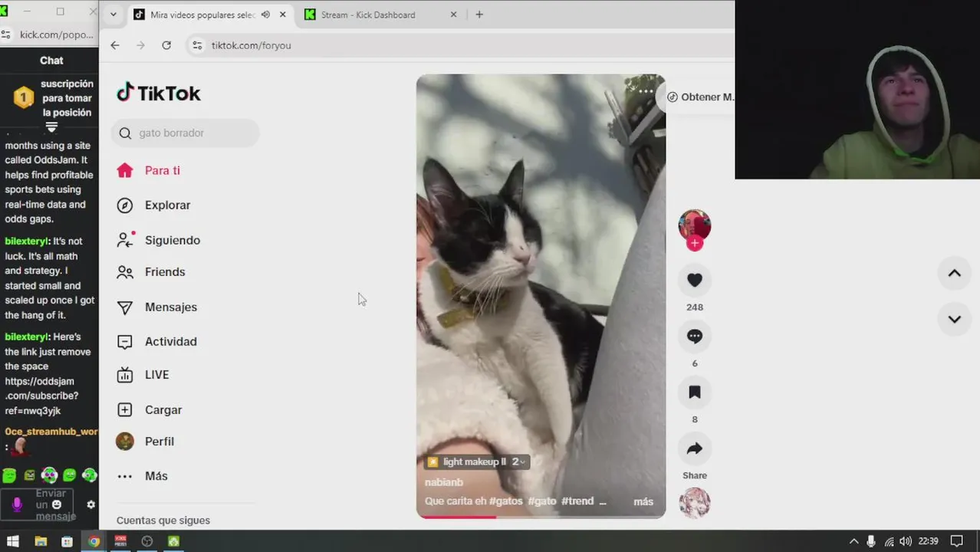Click the #trend hashtag

pyautogui.click(x=577, y=501)
